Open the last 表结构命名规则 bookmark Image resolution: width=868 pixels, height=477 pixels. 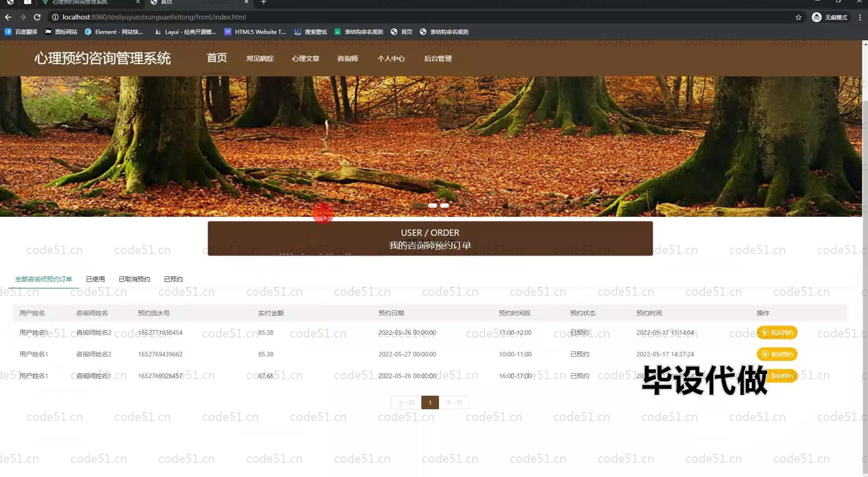point(444,32)
